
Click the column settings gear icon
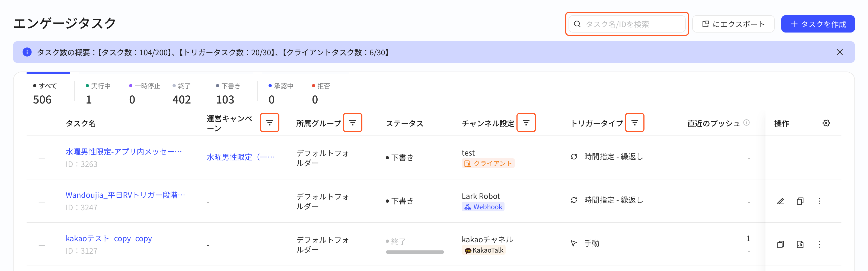pos(826,123)
